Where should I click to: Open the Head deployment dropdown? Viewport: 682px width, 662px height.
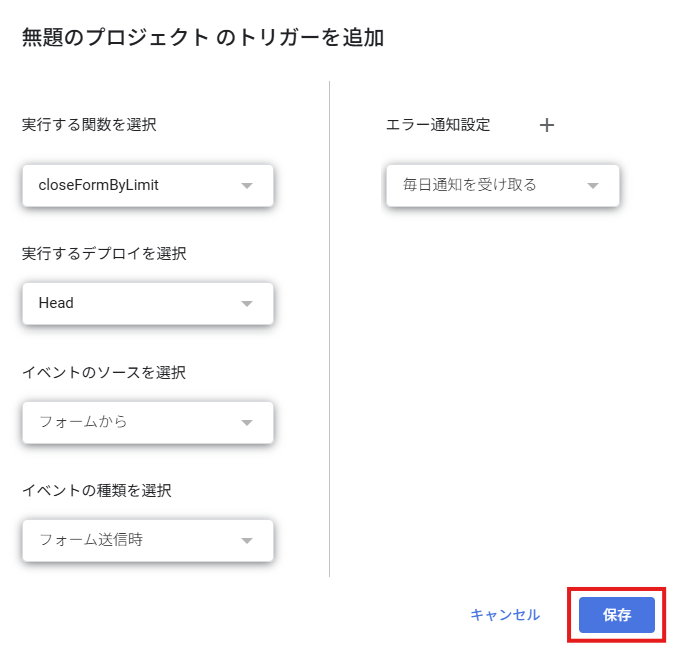[x=148, y=304]
